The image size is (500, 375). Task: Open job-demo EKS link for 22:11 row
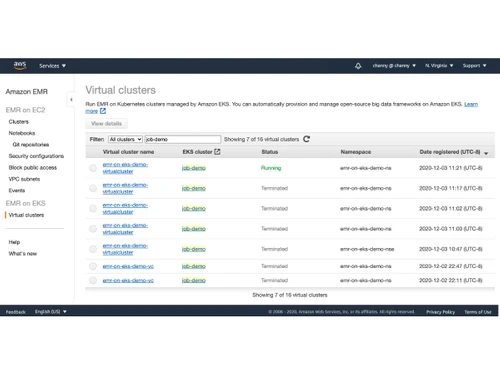(194, 280)
